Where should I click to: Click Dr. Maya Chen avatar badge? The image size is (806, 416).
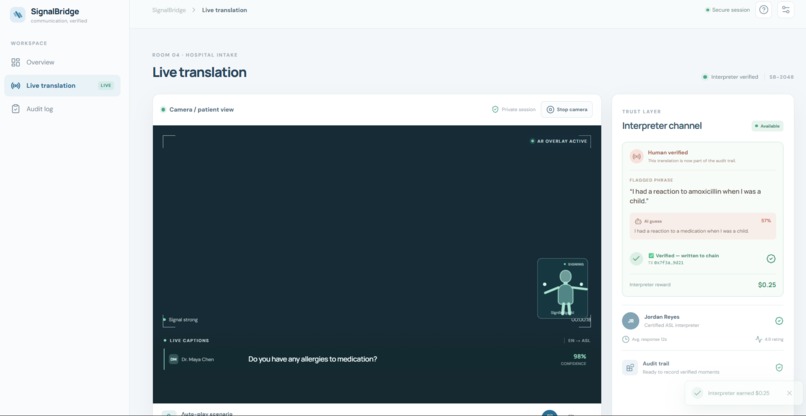pos(174,359)
